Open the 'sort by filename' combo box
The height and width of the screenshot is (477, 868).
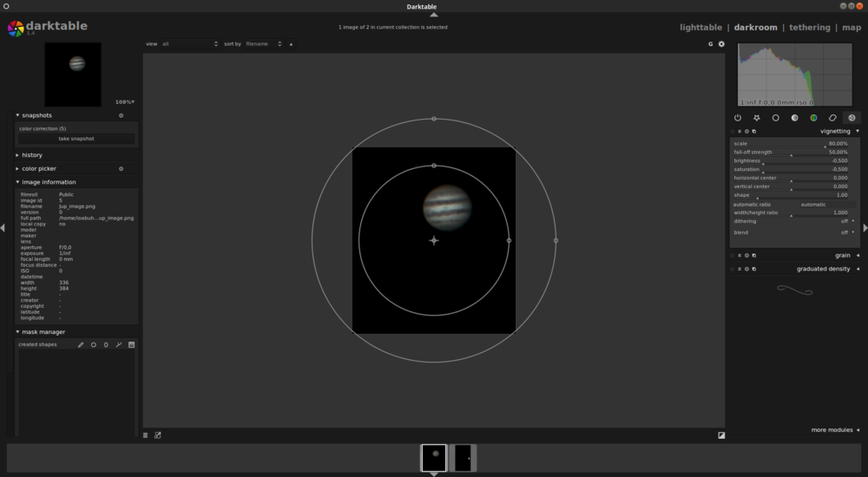coord(264,43)
